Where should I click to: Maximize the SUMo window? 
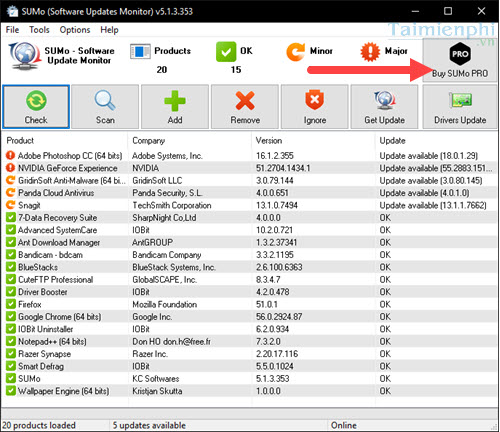448,11
